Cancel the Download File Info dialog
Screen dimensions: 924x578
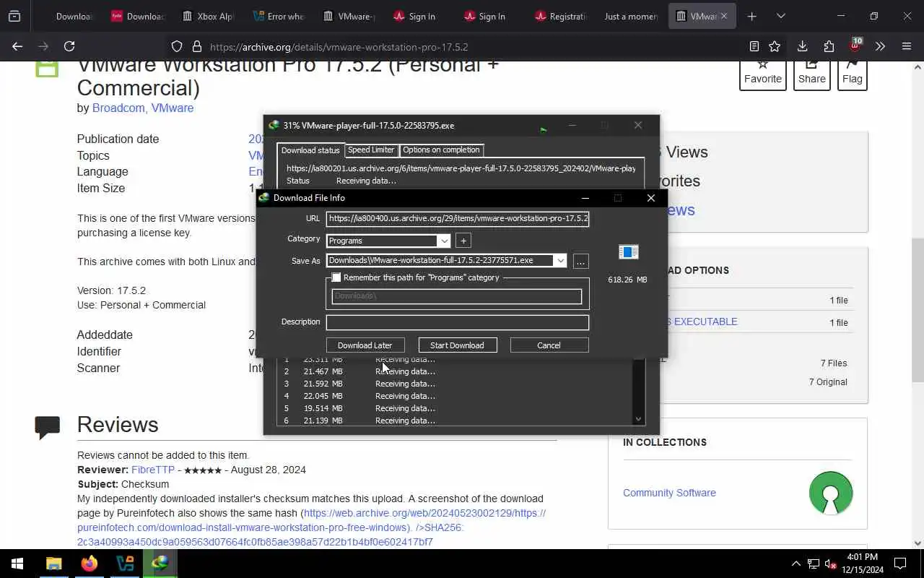[x=549, y=345]
